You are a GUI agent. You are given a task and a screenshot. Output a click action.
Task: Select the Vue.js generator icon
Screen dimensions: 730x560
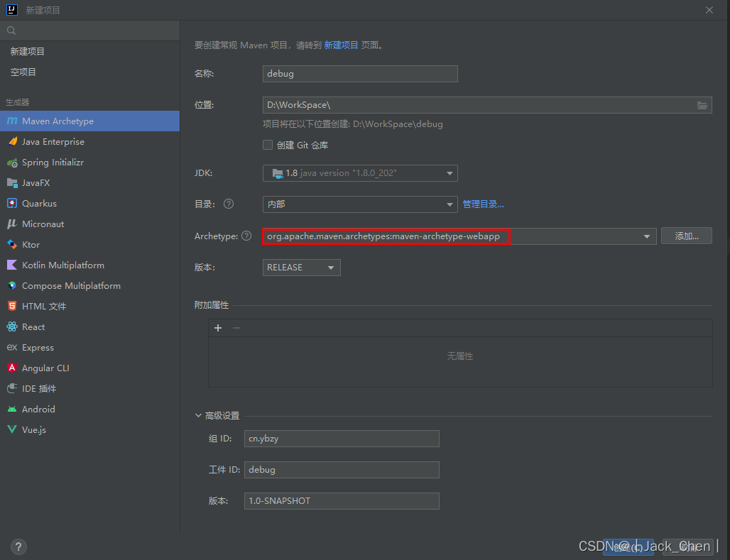point(13,429)
